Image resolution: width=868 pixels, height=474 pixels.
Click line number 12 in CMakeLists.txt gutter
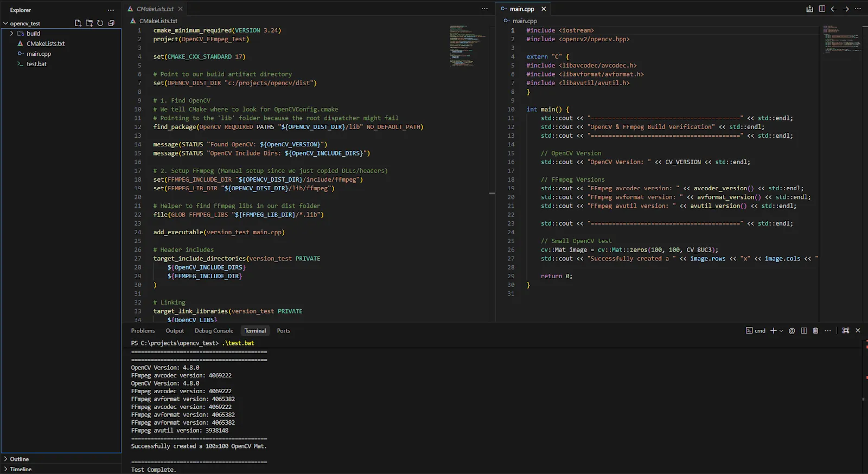138,127
